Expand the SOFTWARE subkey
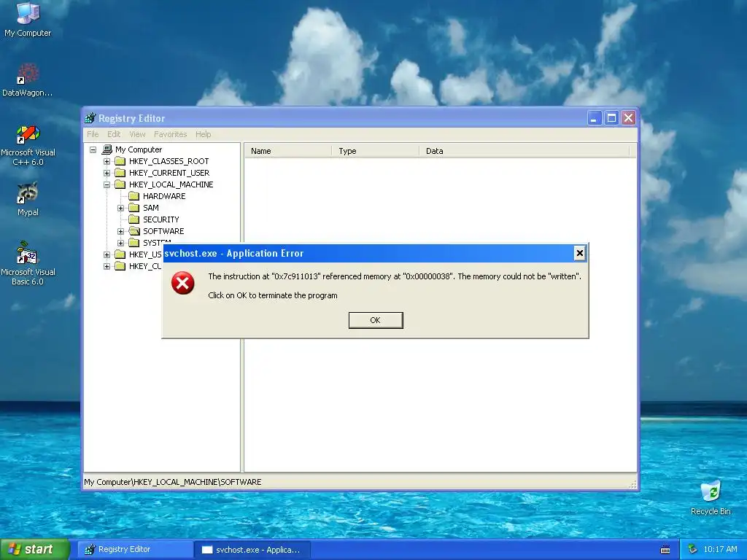 pyautogui.click(x=121, y=231)
